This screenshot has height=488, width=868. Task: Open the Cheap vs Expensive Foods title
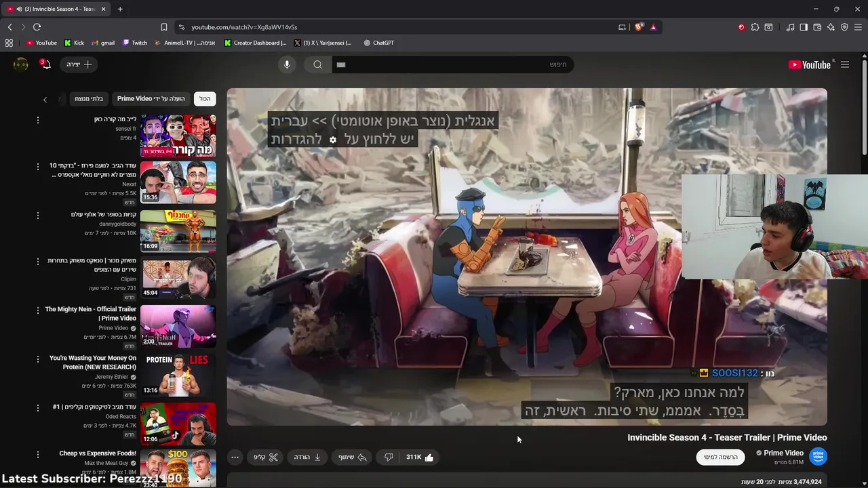pyautogui.click(x=98, y=453)
